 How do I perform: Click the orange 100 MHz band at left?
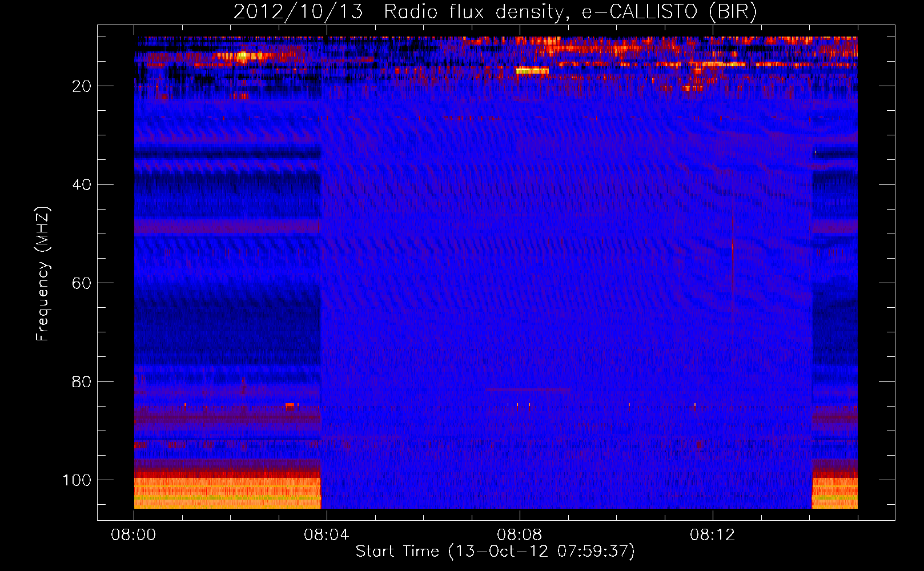pyautogui.click(x=227, y=492)
